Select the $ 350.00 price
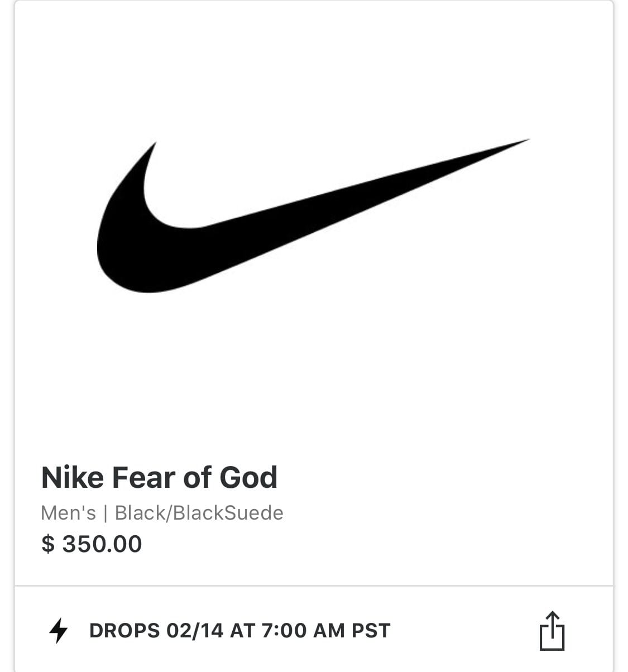 (92, 544)
